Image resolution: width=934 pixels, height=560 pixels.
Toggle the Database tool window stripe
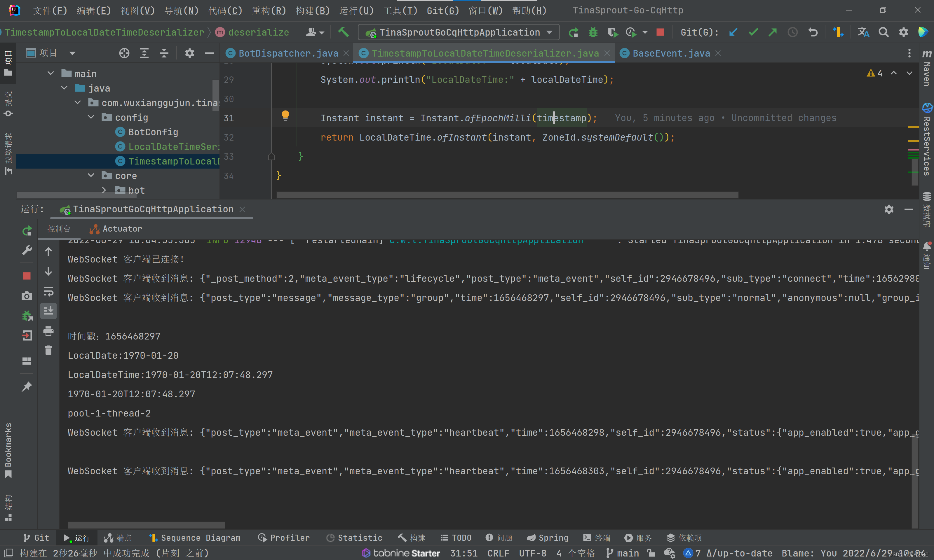coord(927,209)
